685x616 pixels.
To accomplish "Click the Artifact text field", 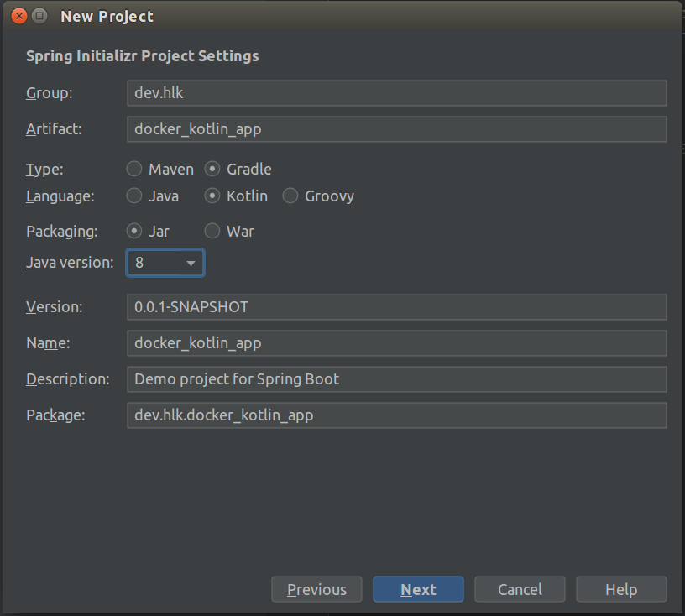I will pos(396,129).
